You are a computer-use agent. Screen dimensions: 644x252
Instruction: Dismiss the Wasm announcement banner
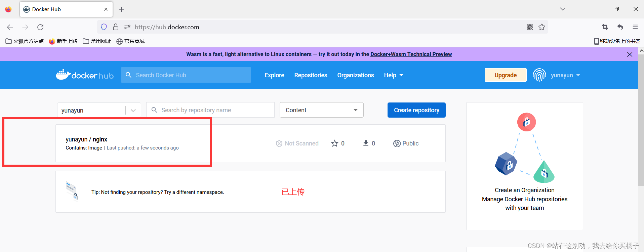pos(630,54)
